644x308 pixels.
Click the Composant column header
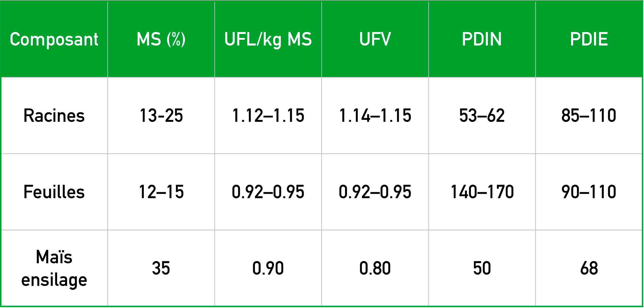[54, 39]
